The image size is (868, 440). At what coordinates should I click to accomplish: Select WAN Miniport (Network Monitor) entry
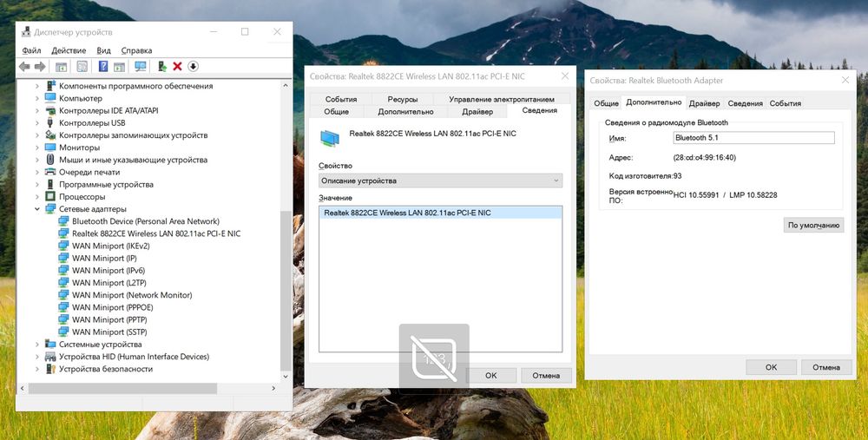click(x=132, y=295)
